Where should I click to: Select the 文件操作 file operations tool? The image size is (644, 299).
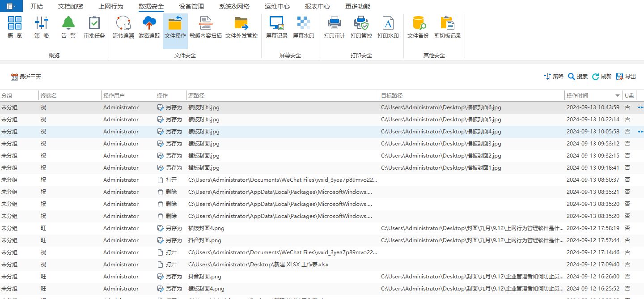(175, 31)
